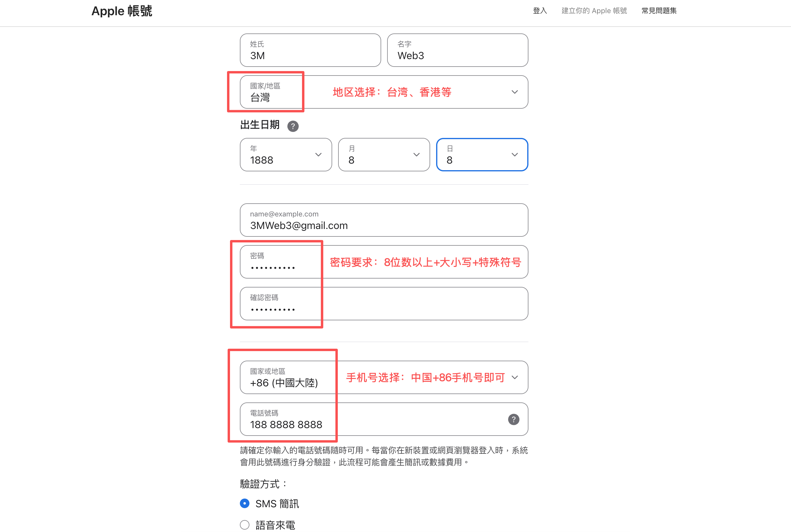791x532 pixels.
Task: Click the 姓氏 field containing 3M
Action: pos(309,50)
